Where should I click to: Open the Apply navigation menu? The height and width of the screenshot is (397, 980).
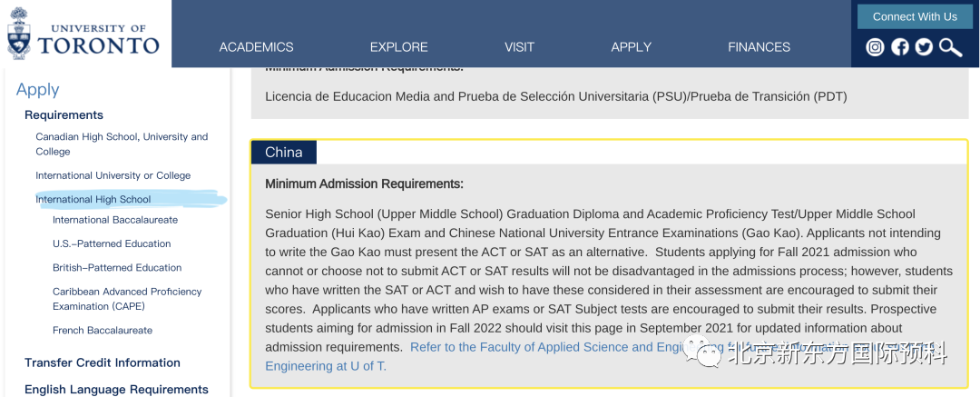[x=631, y=47]
